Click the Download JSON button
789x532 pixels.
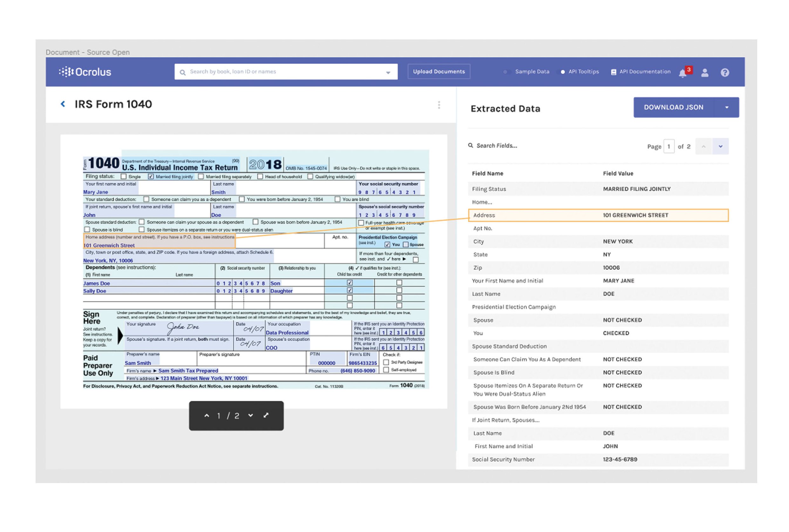[673, 107]
